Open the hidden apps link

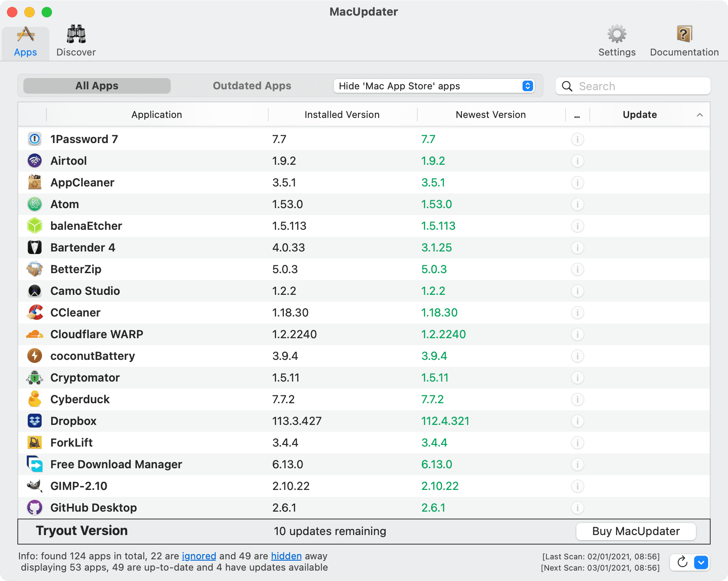pos(286,556)
